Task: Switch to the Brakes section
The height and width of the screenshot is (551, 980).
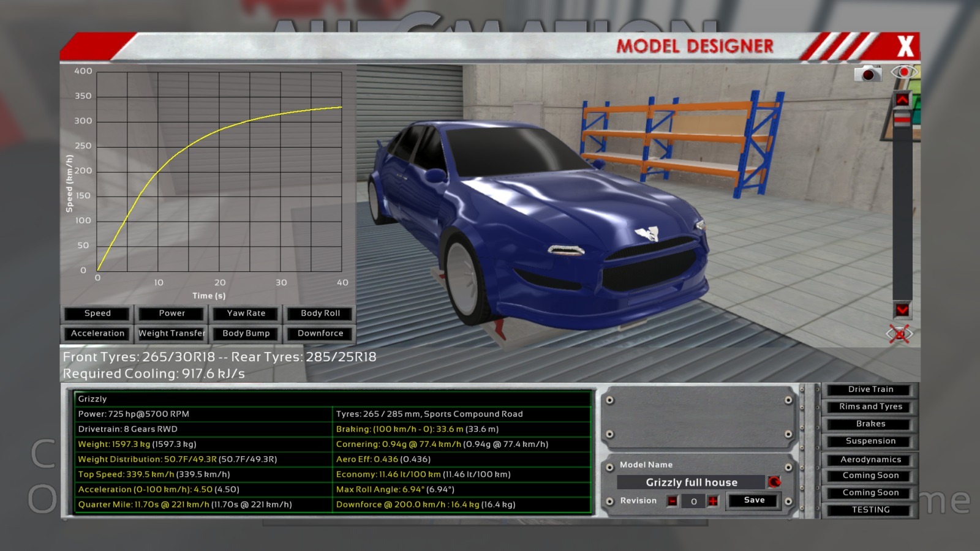Action: [x=870, y=424]
